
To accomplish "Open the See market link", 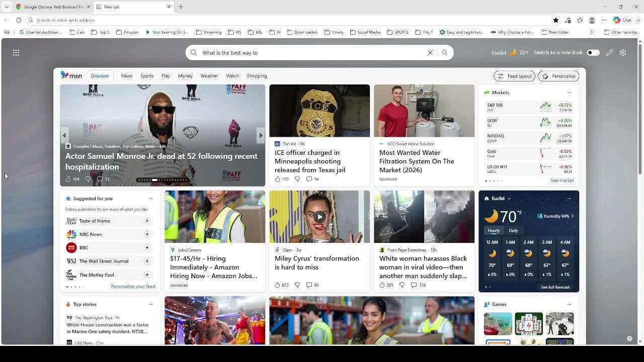I will [x=562, y=180].
